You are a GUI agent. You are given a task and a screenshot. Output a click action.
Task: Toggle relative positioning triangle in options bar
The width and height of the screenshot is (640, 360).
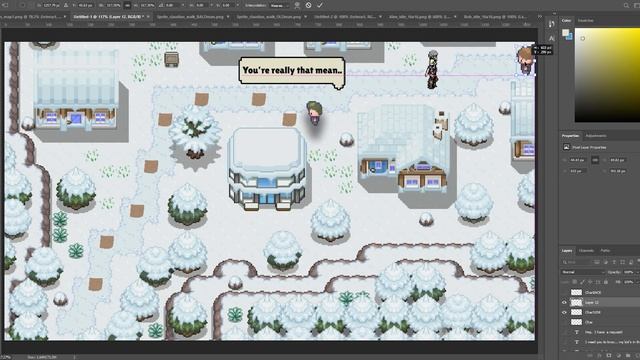66,5
